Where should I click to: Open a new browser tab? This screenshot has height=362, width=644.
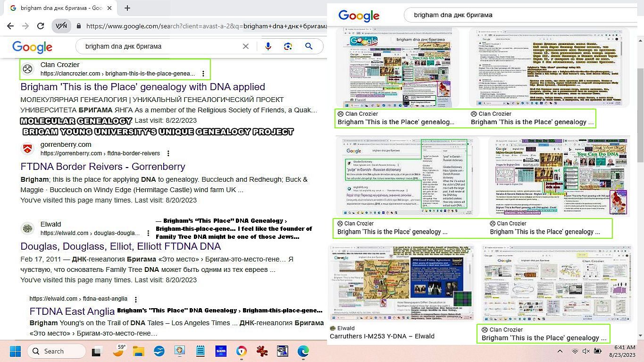pos(127,8)
